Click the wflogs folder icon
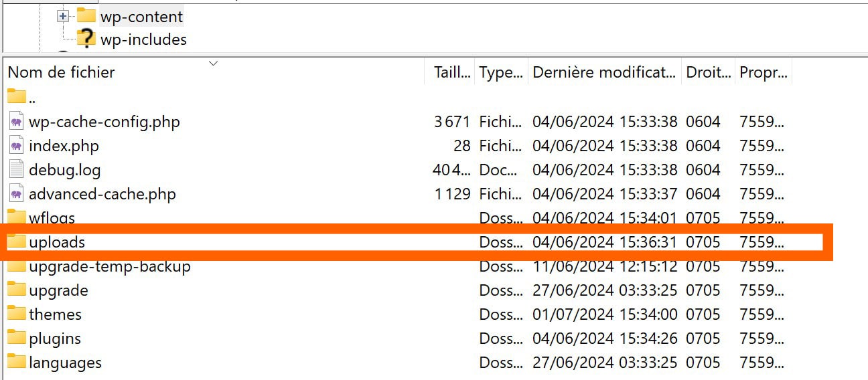This screenshot has height=380, width=868. 16,217
